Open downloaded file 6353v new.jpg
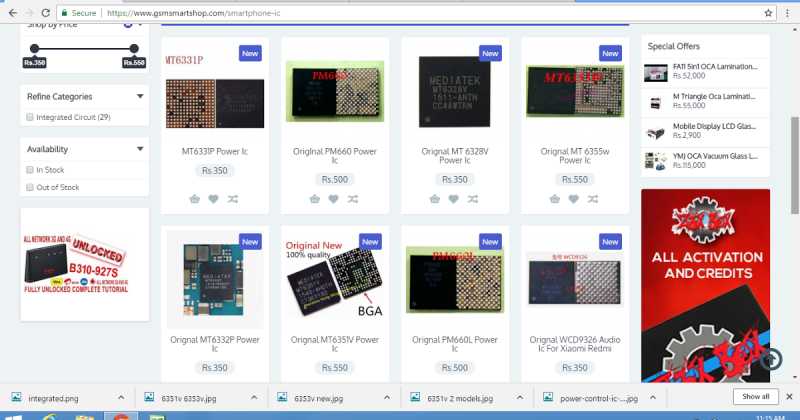Image resolution: width=800 pixels, height=420 pixels. coord(318,399)
